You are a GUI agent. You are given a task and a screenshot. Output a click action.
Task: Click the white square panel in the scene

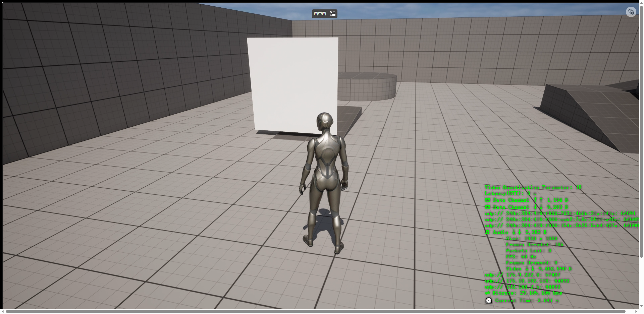[293, 85]
